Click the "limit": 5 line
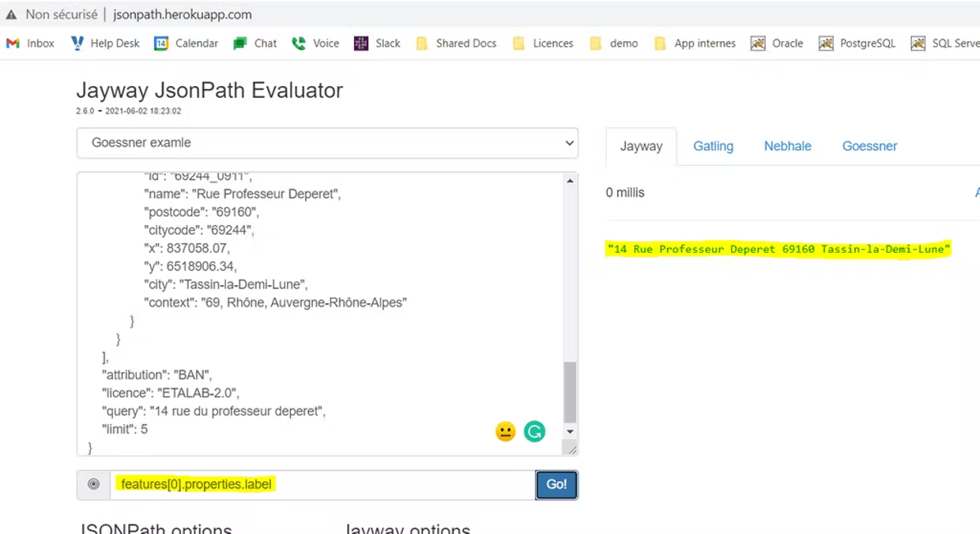Image resolution: width=980 pixels, height=534 pixels. [124, 429]
